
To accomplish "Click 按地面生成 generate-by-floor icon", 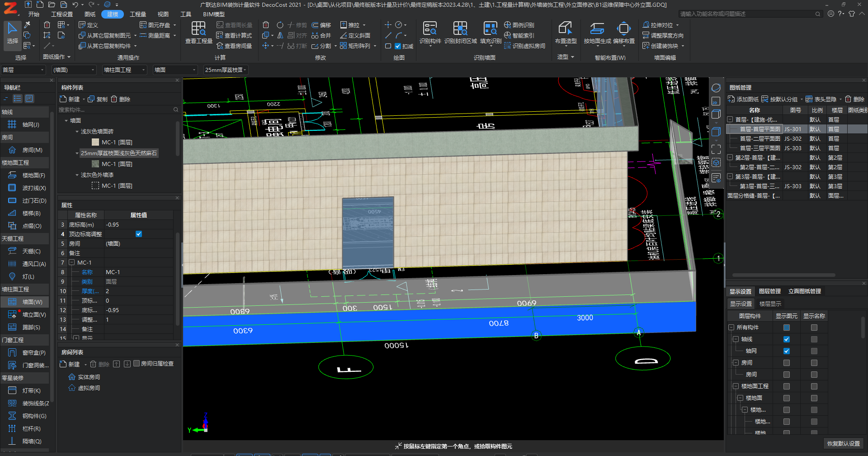I will pos(597,33).
